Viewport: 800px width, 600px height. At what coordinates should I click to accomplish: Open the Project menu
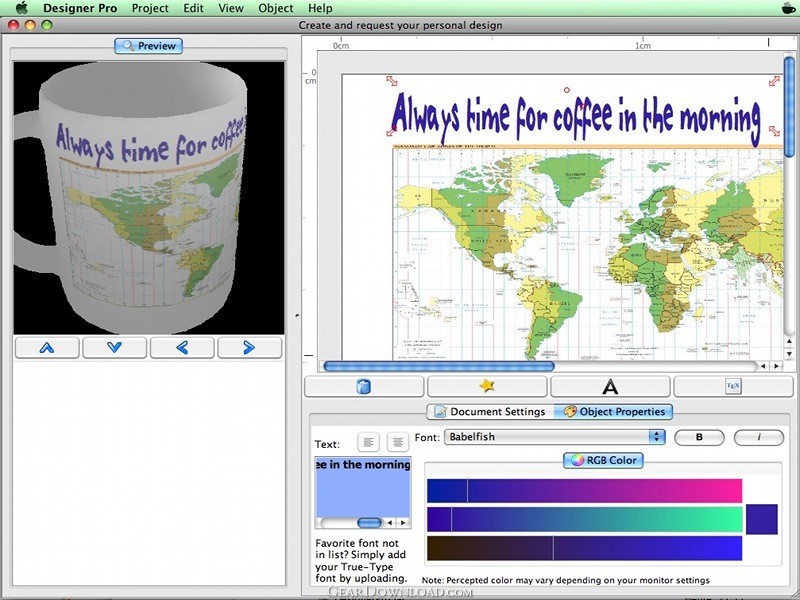click(x=150, y=8)
